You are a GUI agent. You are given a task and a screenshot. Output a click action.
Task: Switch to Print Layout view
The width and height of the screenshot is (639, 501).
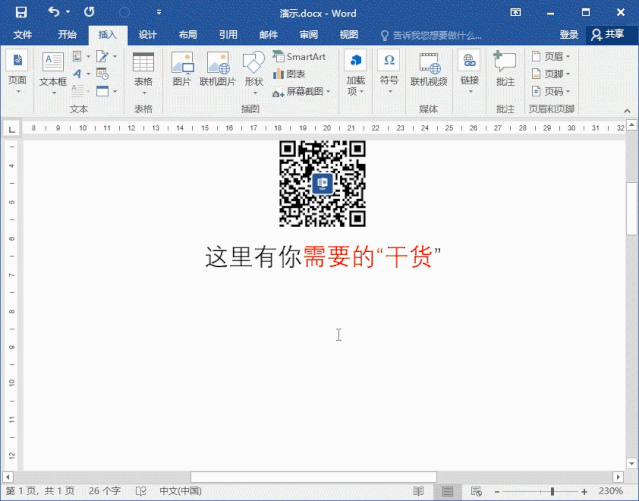[447, 491]
